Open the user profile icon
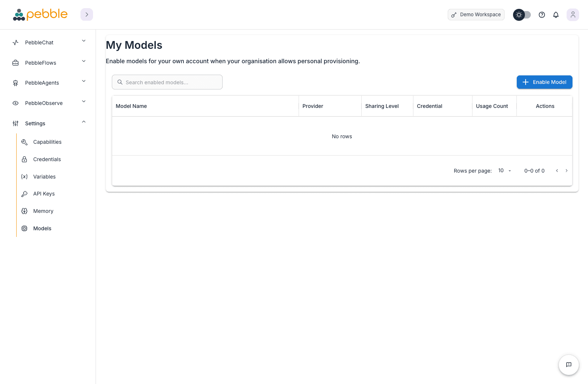 (x=572, y=14)
